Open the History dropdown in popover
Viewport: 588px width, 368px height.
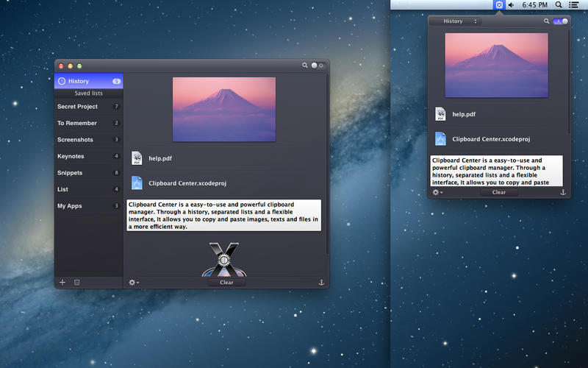coord(456,21)
